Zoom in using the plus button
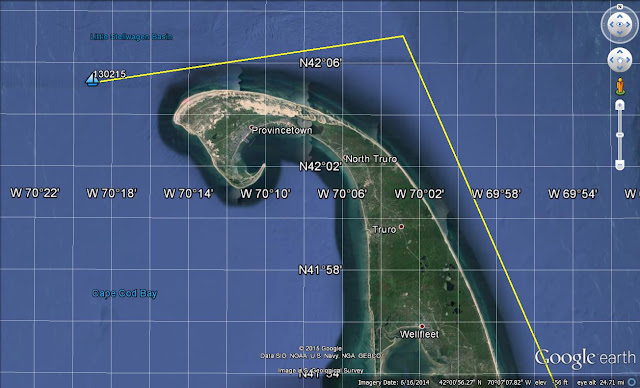Viewport: 640px width, 388px height. tap(620, 106)
